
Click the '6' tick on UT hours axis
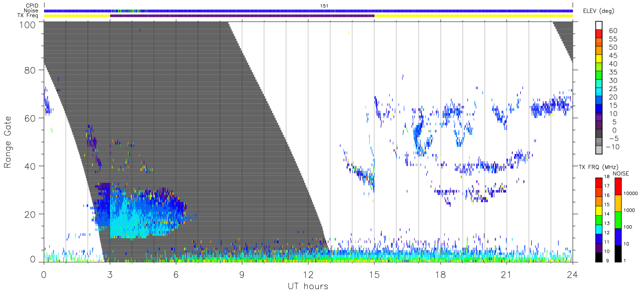tap(176, 274)
